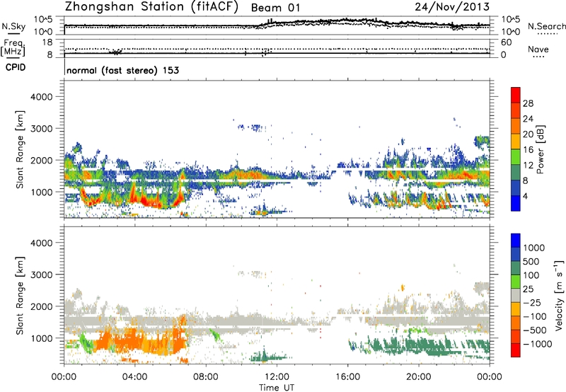The height and width of the screenshot is (392, 566).
Task: Click the '18' frequency axis label
Action: [x=47, y=42]
